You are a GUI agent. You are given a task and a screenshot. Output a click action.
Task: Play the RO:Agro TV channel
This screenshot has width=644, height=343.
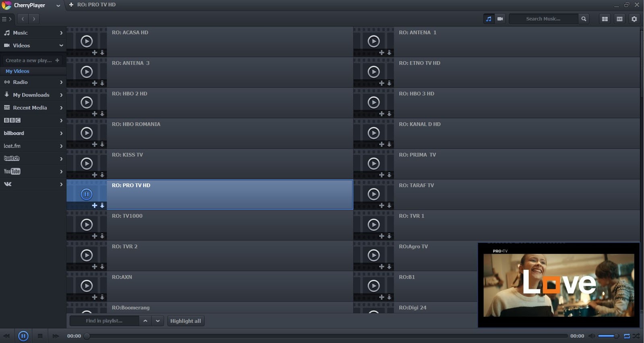pos(374,255)
